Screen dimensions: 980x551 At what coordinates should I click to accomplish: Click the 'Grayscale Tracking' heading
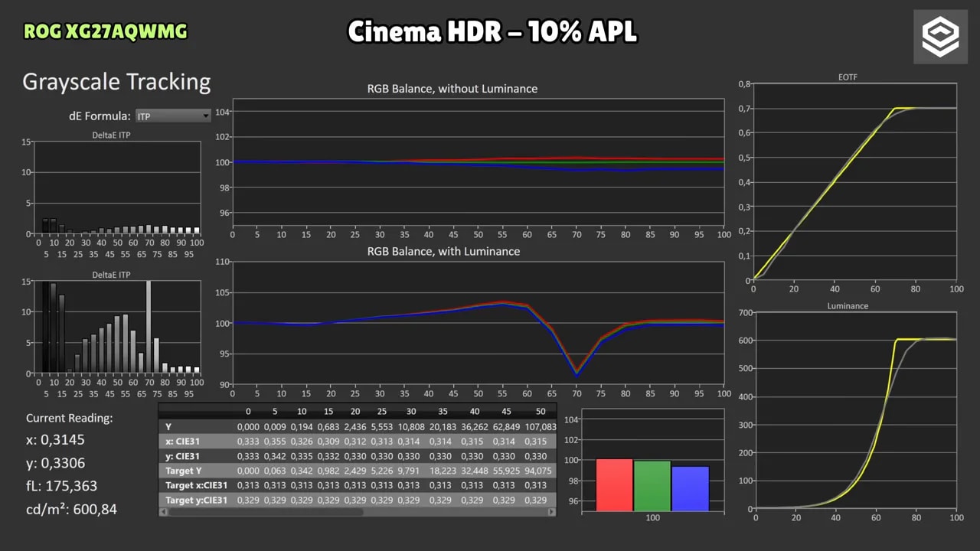click(116, 82)
